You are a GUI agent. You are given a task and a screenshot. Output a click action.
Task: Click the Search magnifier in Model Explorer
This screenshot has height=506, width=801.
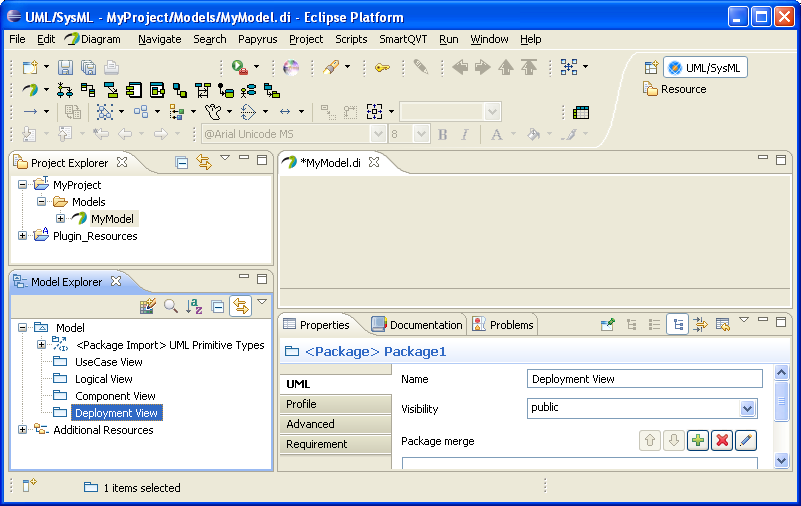(171, 306)
